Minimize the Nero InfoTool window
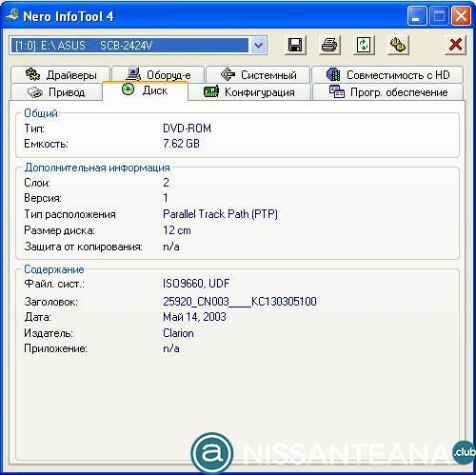476x475 pixels. 416,16
